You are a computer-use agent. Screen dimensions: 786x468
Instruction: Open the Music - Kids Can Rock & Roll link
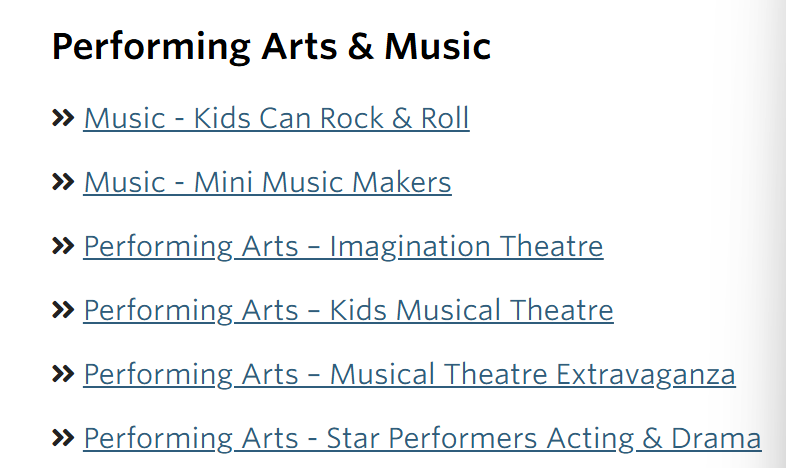276,119
